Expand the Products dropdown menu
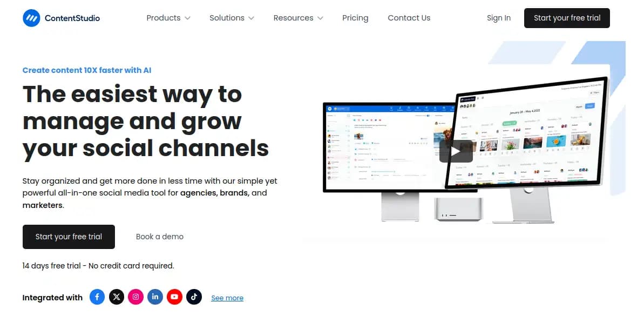The width and height of the screenshot is (644, 316). [x=168, y=18]
